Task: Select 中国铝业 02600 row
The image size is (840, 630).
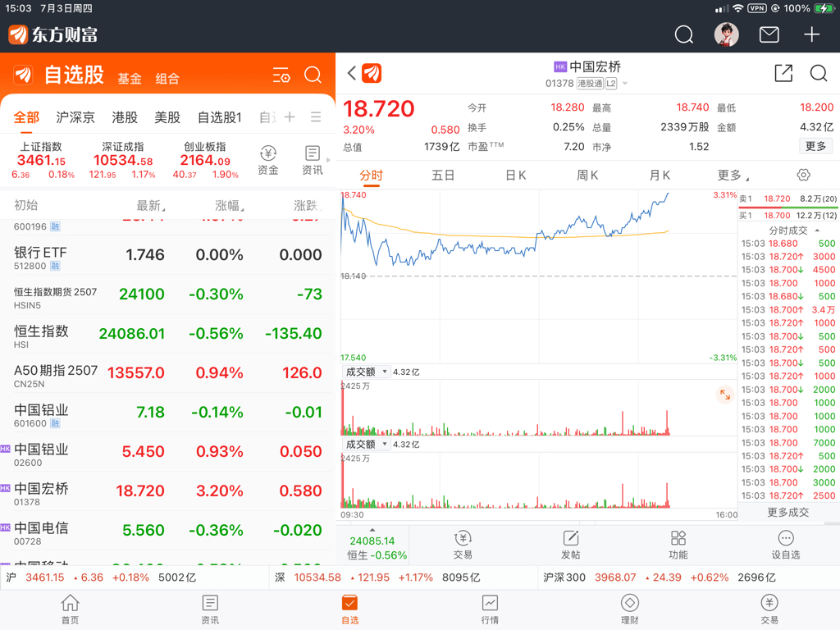Action: [x=167, y=452]
